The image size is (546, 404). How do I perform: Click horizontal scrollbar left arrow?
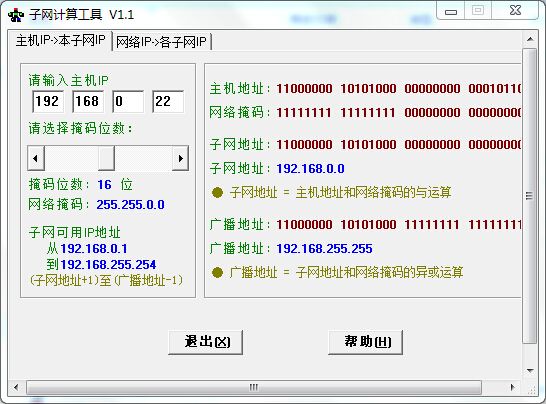[x=16, y=387]
